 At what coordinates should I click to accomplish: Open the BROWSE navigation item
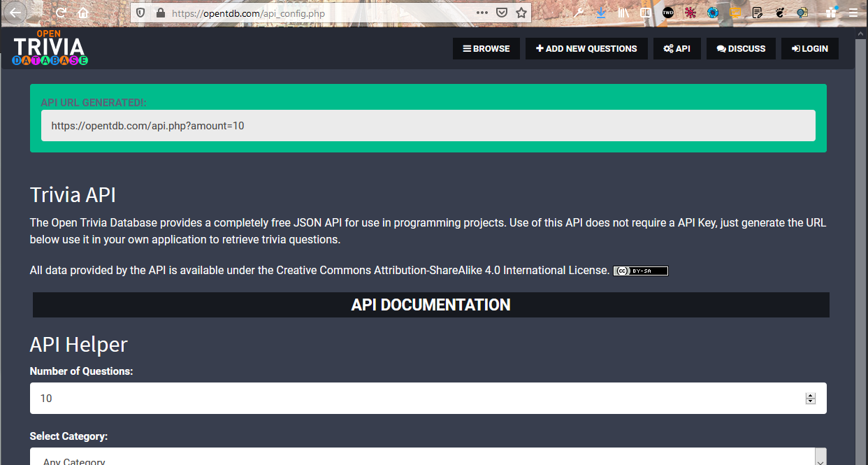click(486, 49)
